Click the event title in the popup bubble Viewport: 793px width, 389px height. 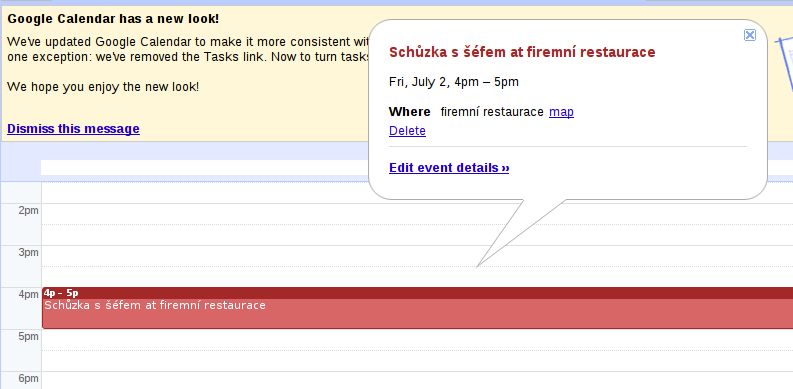pos(522,52)
